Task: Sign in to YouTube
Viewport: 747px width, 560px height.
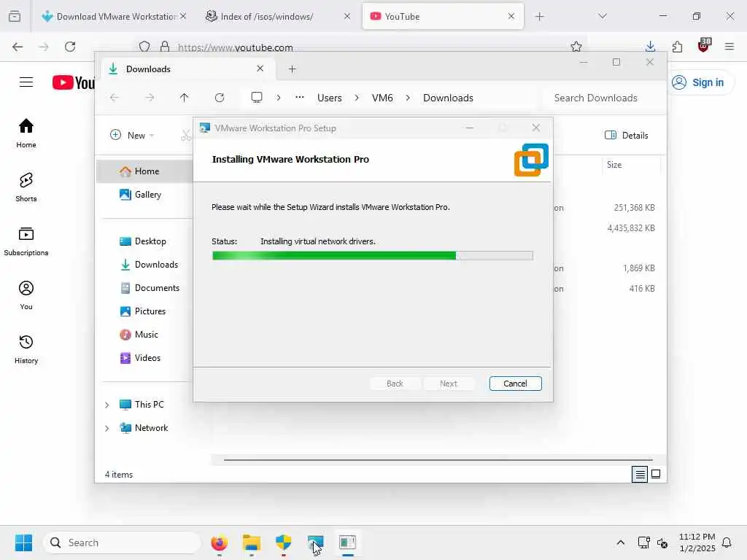Action: (700, 82)
